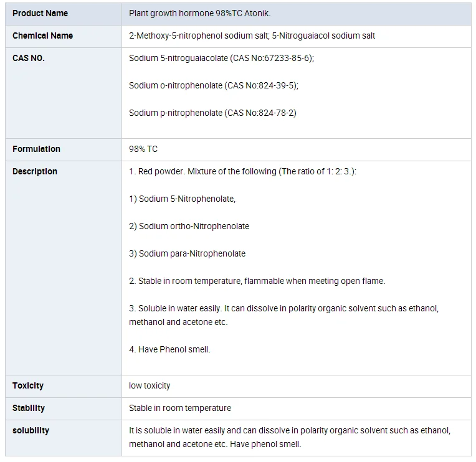
Task: Select the Sodium p-nitrophenolate CAS line
Action: point(212,113)
